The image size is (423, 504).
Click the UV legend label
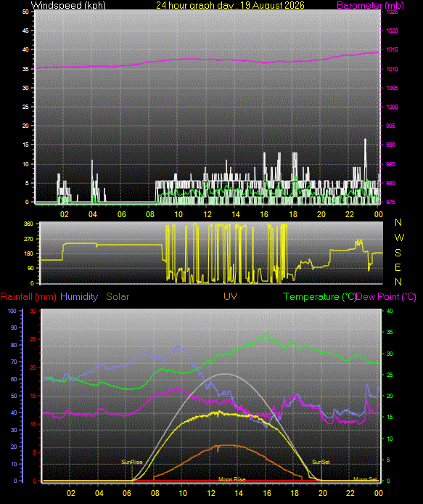coord(230,296)
